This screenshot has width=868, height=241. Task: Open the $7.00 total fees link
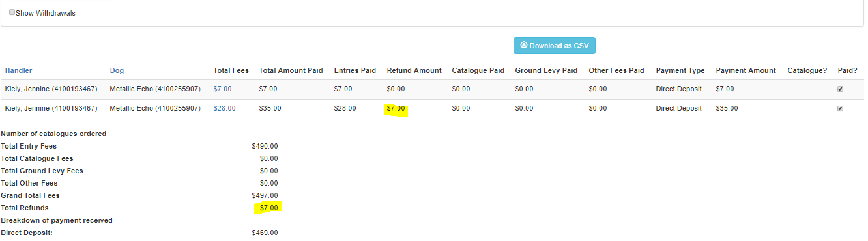coord(222,89)
